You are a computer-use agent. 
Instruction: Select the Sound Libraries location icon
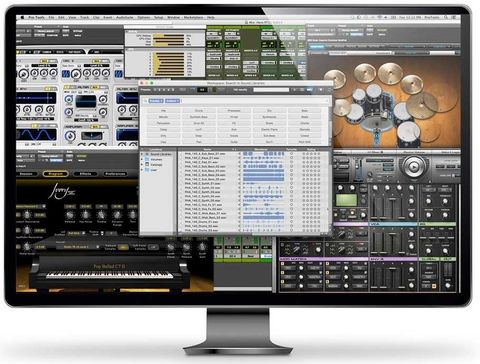pyautogui.click(x=147, y=154)
